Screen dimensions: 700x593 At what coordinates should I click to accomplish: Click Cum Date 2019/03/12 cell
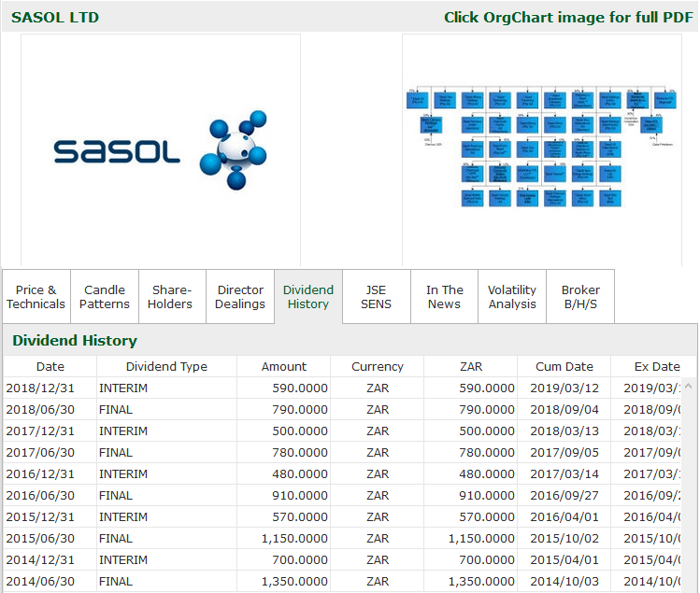pos(564,388)
